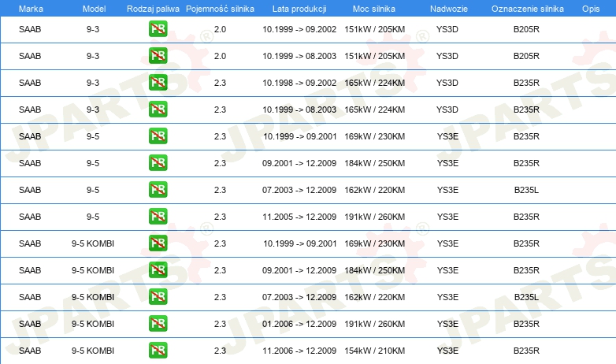Click the Rodzaj paliwa column header
This screenshot has height=364, width=616.
pyautogui.click(x=153, y=9)
